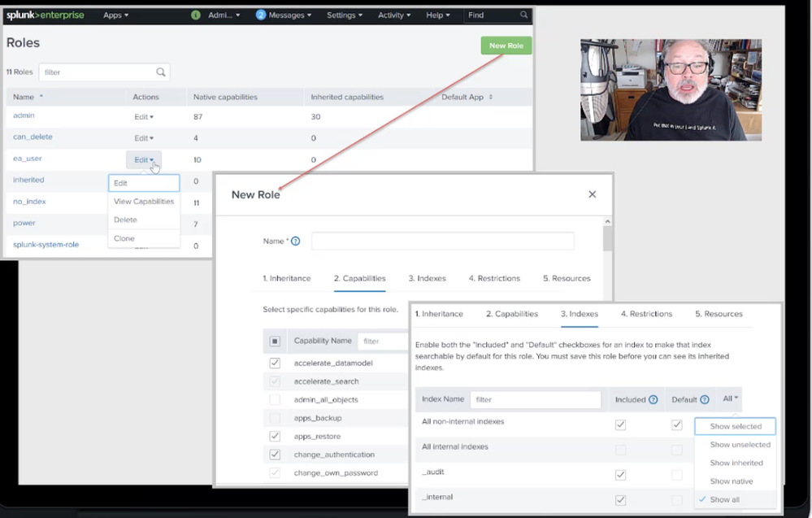812x518 pixels.
Task: Click the Find search magnifier icon
Action: click(523, 15)
